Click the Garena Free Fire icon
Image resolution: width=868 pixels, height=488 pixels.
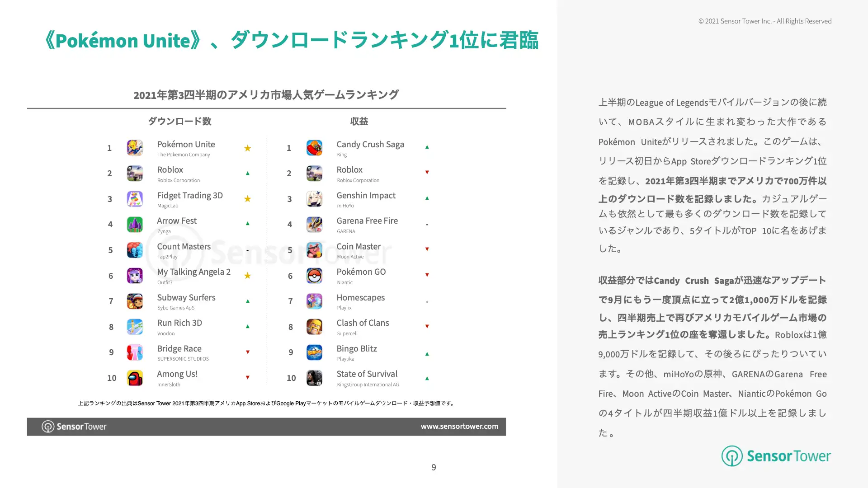314,225
